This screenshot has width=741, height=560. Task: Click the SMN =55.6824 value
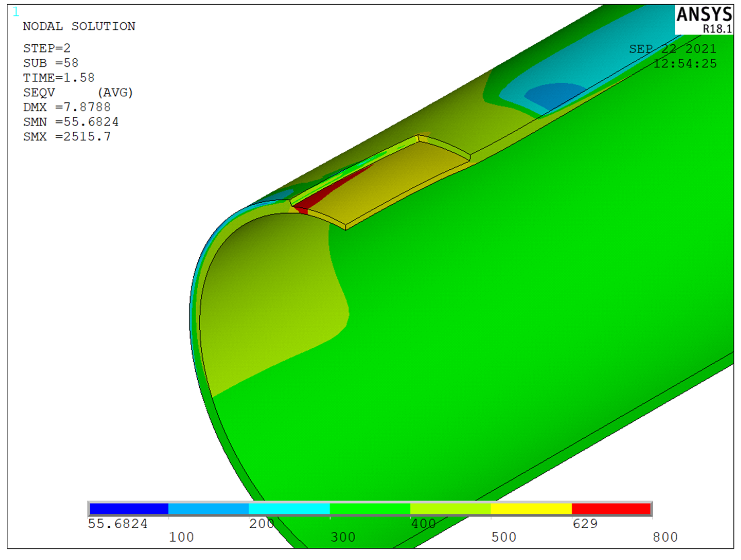[71, 122]
